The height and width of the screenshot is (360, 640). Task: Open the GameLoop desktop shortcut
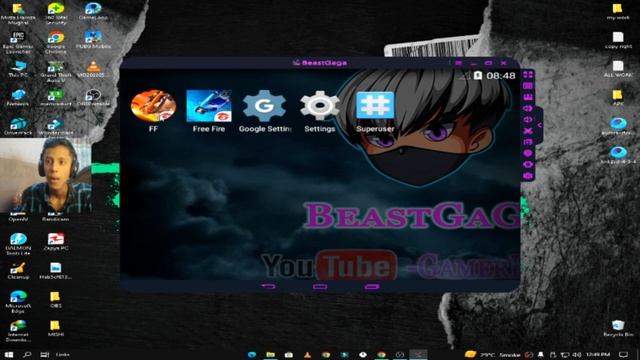coord(93,11)
